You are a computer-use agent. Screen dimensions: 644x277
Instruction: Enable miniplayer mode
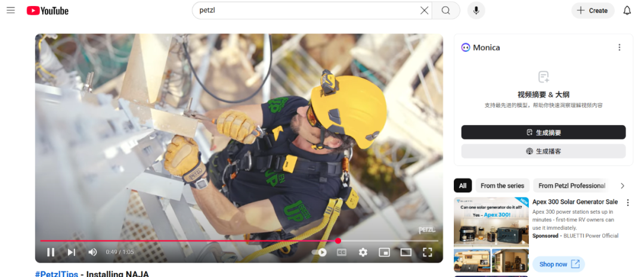384,252
